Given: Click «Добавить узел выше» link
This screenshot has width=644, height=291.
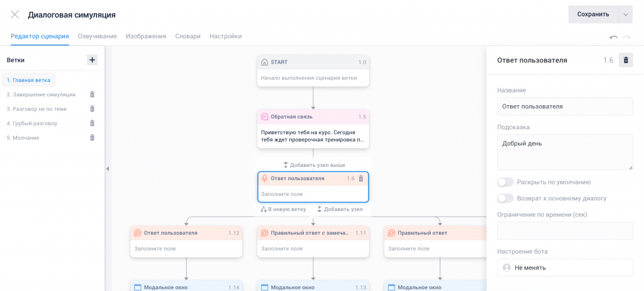Looking at the screenshot, I should pyautogui.click(x=314, y=165).
